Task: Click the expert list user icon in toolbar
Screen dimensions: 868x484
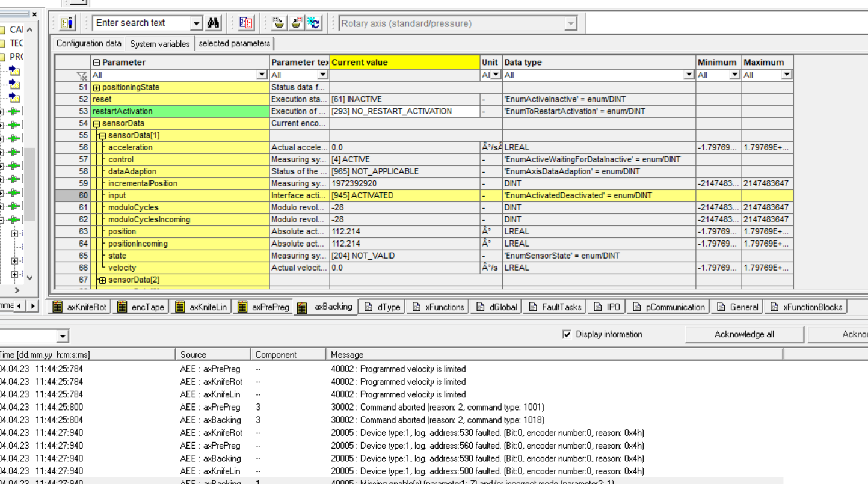Action: click(x=67, y=23)
